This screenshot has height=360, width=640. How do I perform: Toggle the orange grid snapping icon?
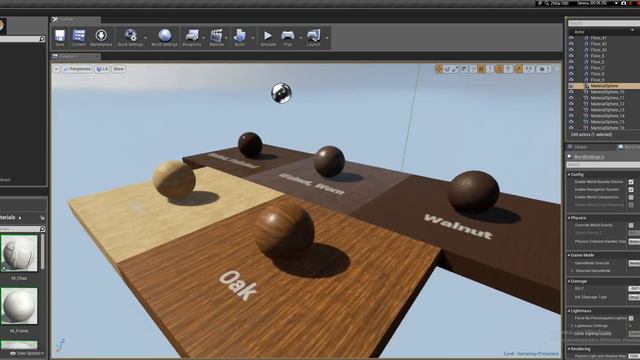[482, 69]
